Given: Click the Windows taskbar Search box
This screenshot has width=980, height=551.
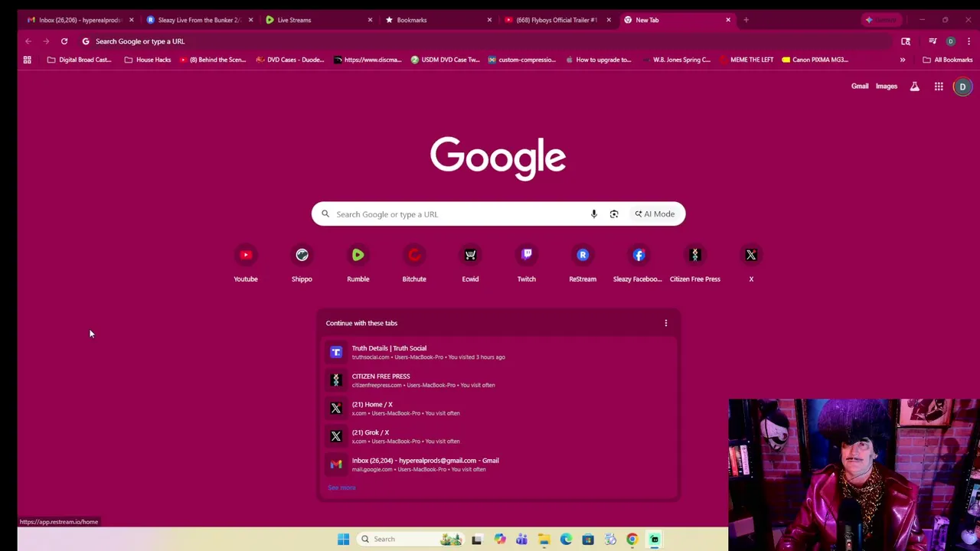Looking at the screenshot, I should pos(410,540).
